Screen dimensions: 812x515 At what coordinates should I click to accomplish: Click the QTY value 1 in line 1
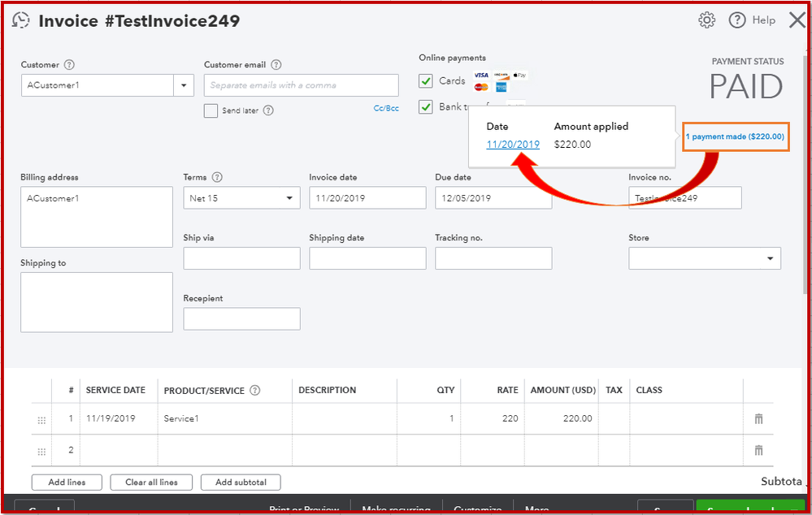pos(452,418)
